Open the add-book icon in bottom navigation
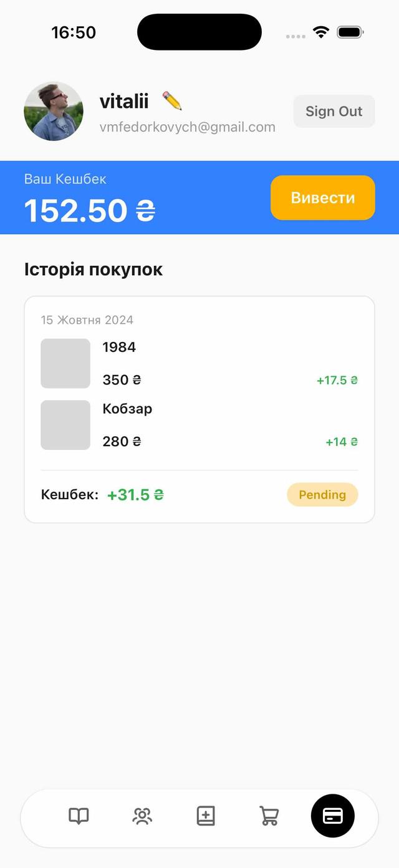Image resolution: width=399 pixels, height=868 pixels. tap(206, 816)
